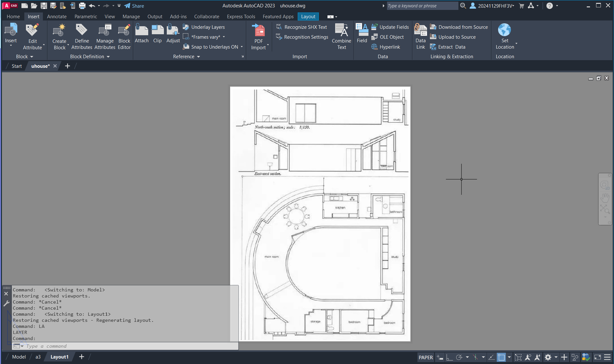This screenshot has width=614, height=364.
Task: Open the Autodesk App Store cart icon
Action: (521, 6)
